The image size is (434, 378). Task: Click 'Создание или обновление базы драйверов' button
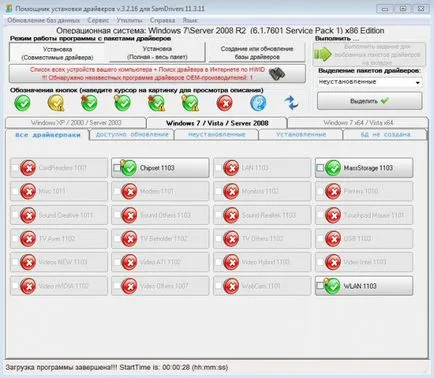coord(257,53)
